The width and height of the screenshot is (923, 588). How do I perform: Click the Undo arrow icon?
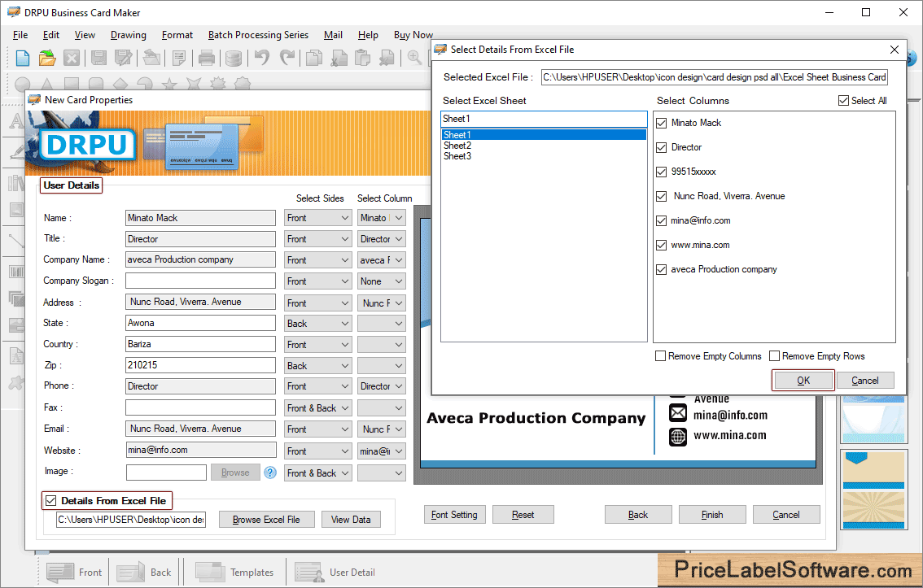(x=261, y=58)
